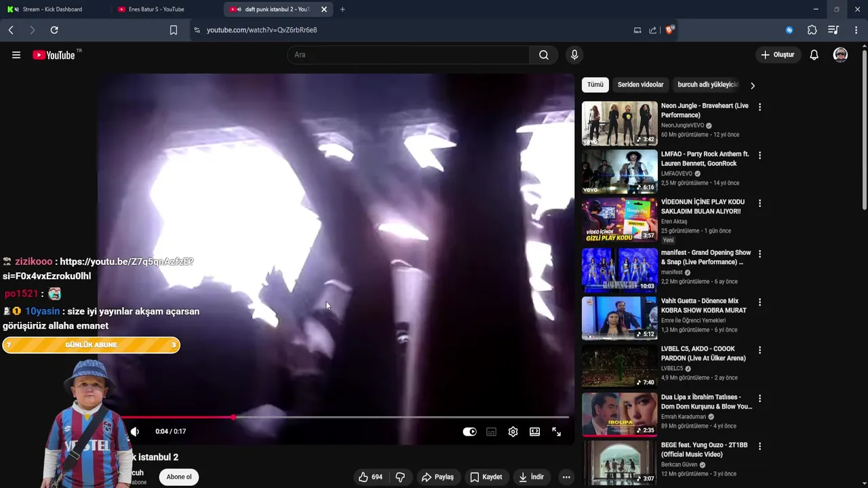Toggle subtitles button in player
868x488 pixels.
tap(491, 432)
